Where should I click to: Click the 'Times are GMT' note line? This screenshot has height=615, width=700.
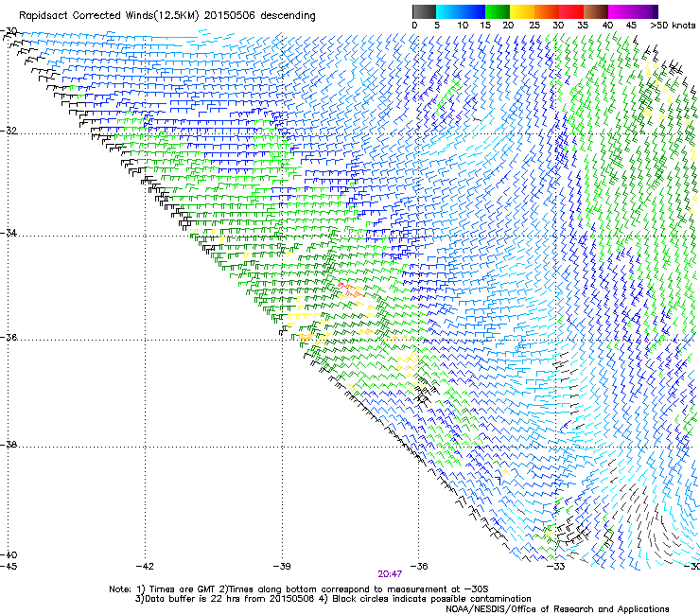coord(299,589)
